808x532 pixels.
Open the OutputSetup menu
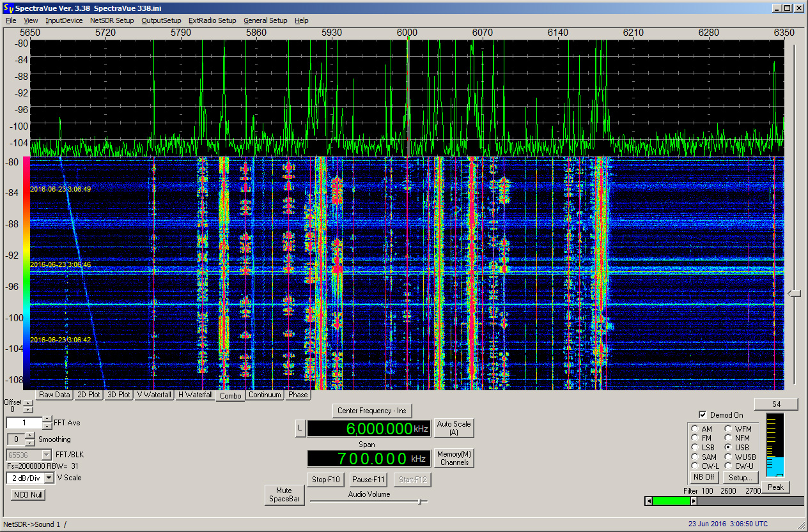161,20
